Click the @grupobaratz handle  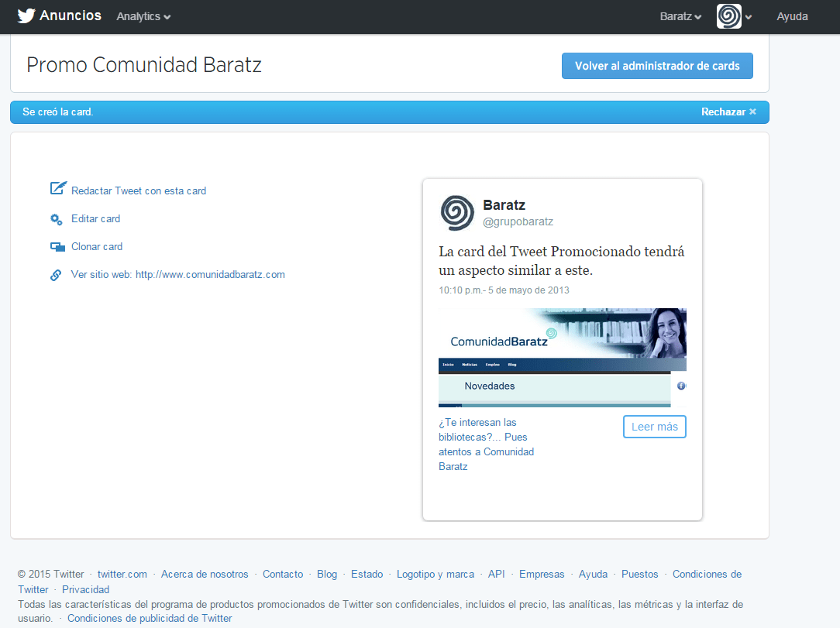pos(518,221)
